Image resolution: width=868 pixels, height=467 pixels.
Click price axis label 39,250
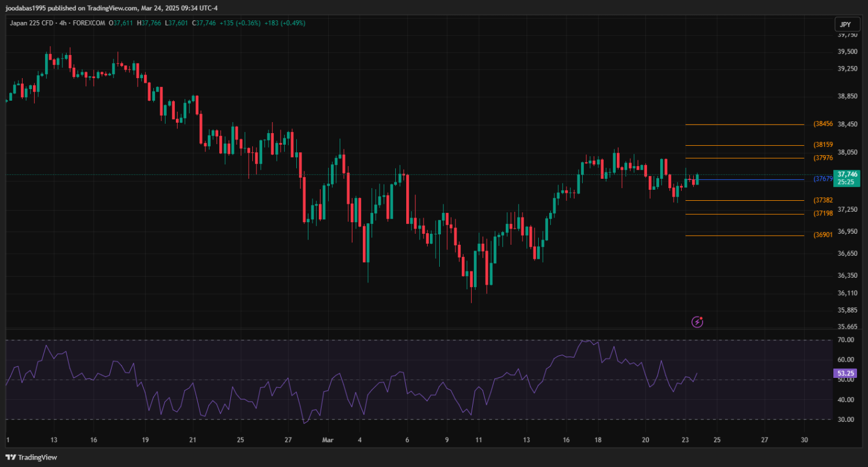[847, 69]
